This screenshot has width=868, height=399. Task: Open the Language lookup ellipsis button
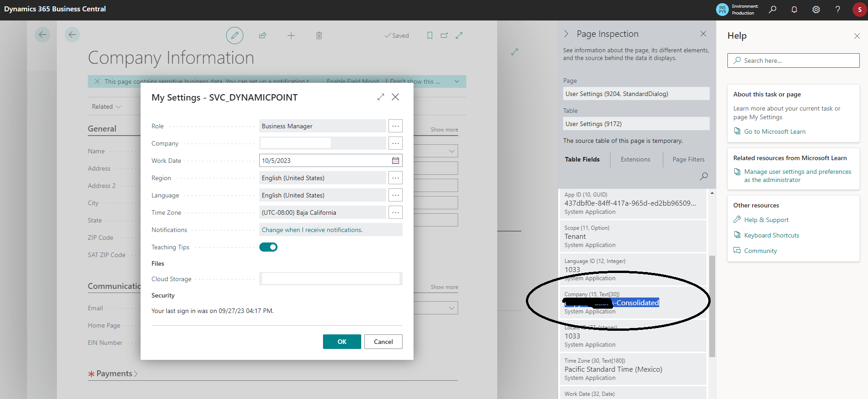point(395,195)
